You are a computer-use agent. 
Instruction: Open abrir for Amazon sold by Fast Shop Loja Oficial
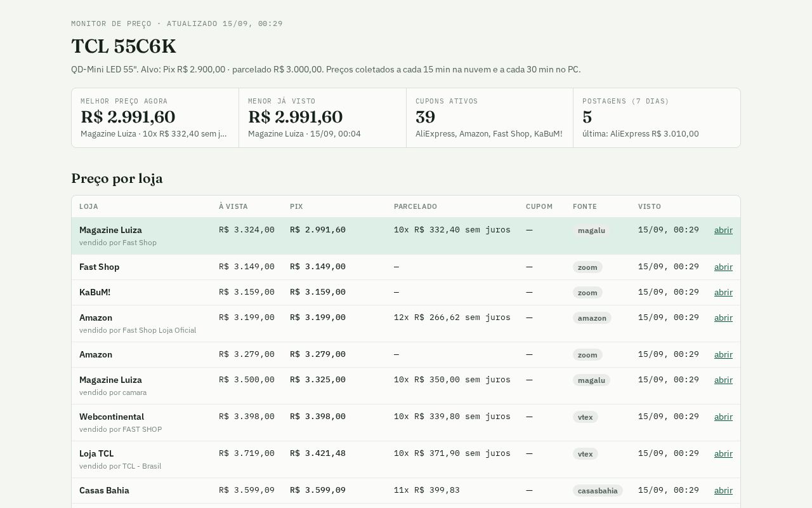tap(723, 317)
